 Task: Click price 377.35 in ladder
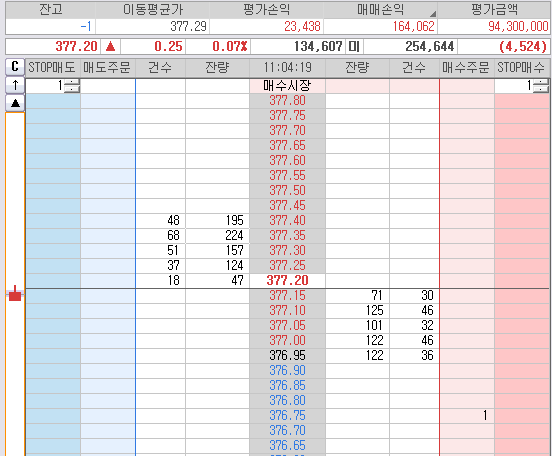(x=287, y=236)
